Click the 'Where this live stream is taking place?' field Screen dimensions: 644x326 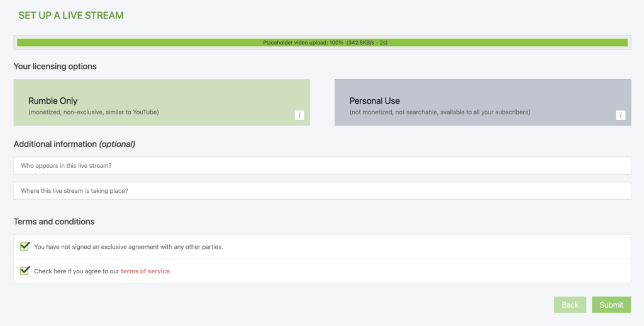[x=322, y=190]
